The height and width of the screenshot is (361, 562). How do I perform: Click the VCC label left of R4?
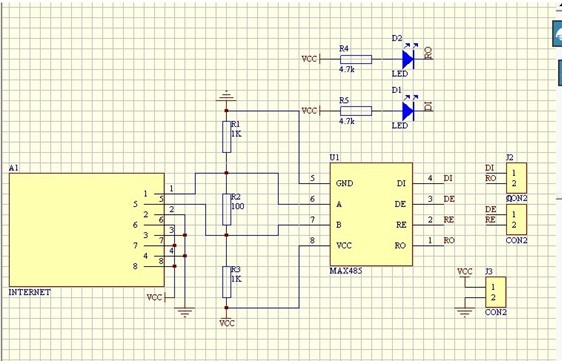click(309, 59)
